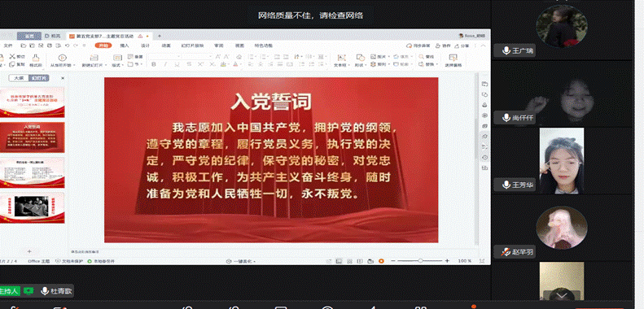
Task: Click the Share (分享) button
Action: point(462,46)
